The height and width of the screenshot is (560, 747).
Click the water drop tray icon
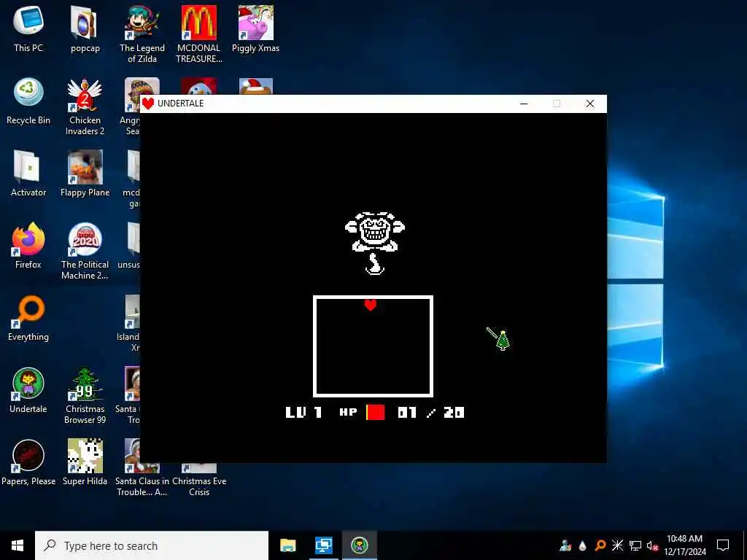(582, 545)
